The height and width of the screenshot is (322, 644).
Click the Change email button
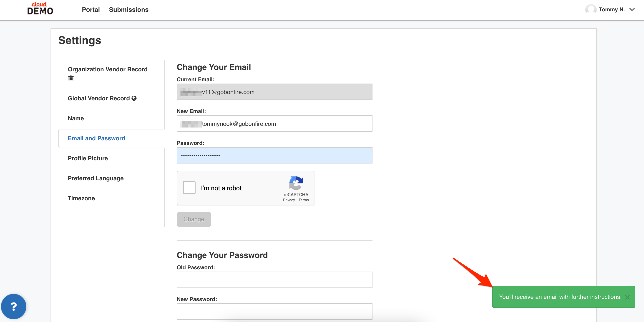click(x=194, y=219)
